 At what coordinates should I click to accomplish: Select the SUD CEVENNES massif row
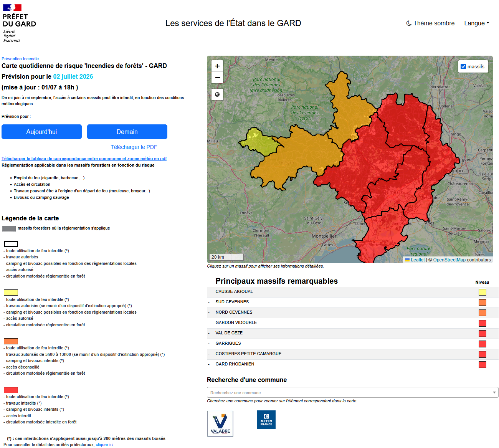(352, 302)
